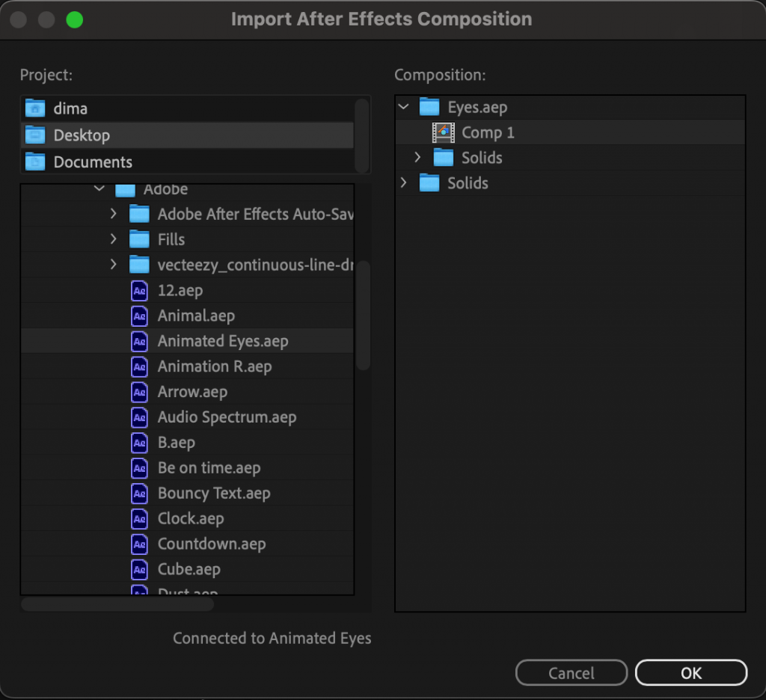Select the Clock.aep After Effects icon
766x700 pixels.
point(139,519)
